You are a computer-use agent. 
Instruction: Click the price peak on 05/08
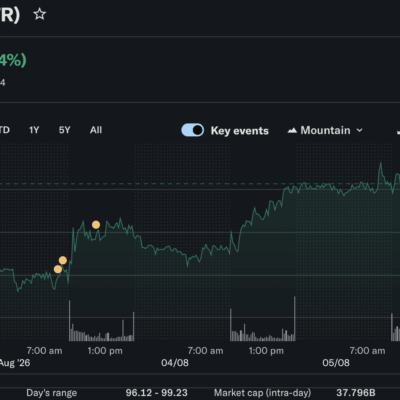[380, 164]
